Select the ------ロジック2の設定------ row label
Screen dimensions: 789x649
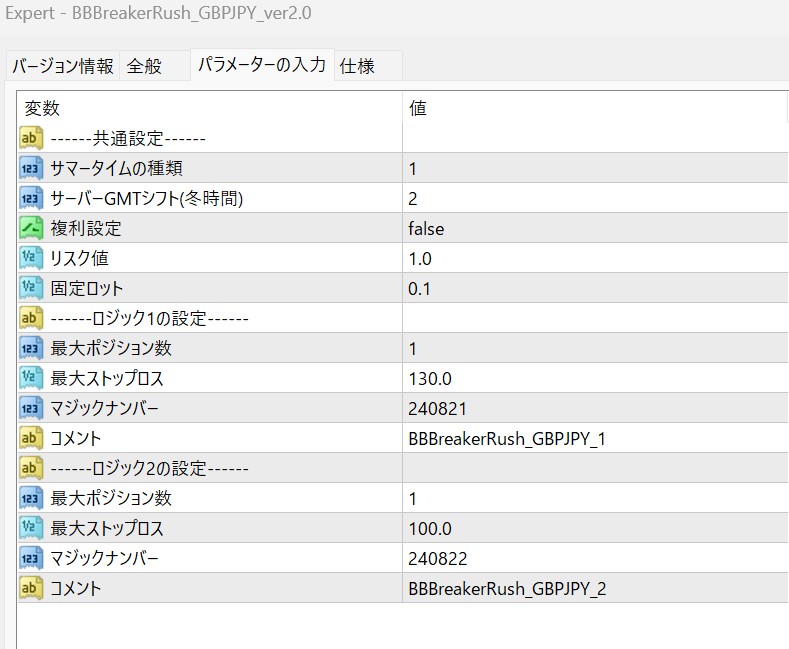click(x=149, y=468)
